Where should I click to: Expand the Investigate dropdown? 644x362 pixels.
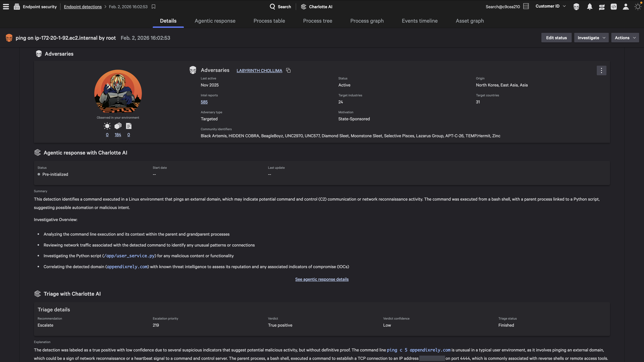(x=591, y=38)
